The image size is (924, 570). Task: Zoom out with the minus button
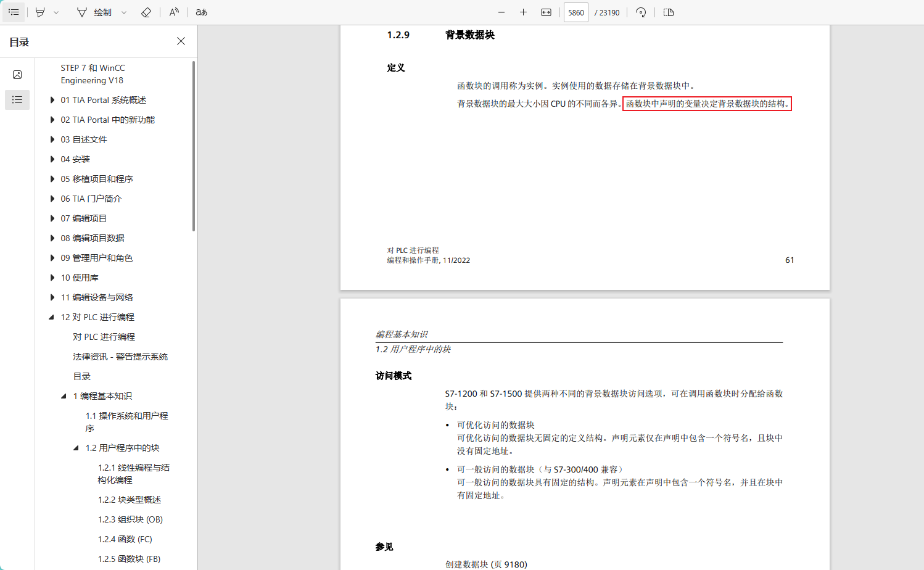[501, 12]
